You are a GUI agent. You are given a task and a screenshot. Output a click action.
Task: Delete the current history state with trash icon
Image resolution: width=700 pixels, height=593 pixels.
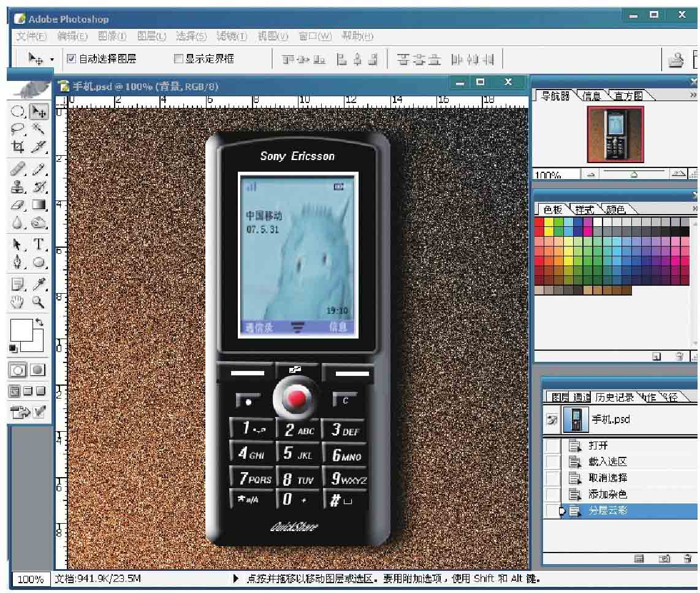click(x=688, y=559)
